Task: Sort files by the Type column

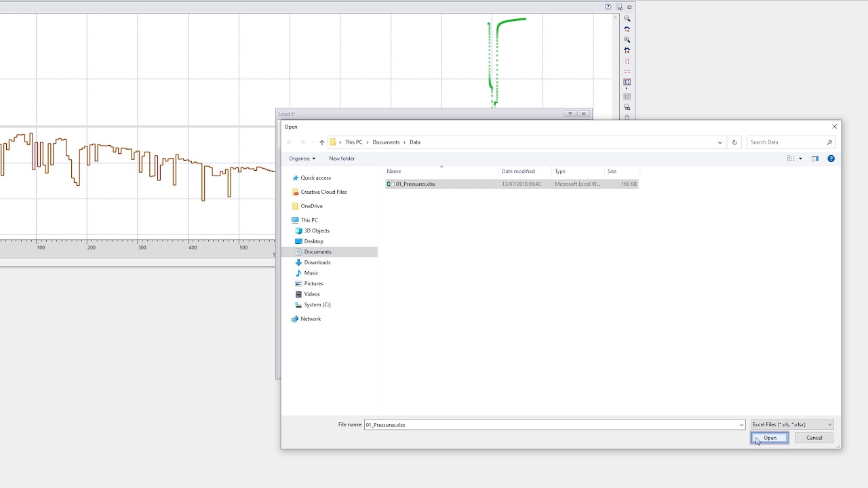Action: click(x=578, y=171)
